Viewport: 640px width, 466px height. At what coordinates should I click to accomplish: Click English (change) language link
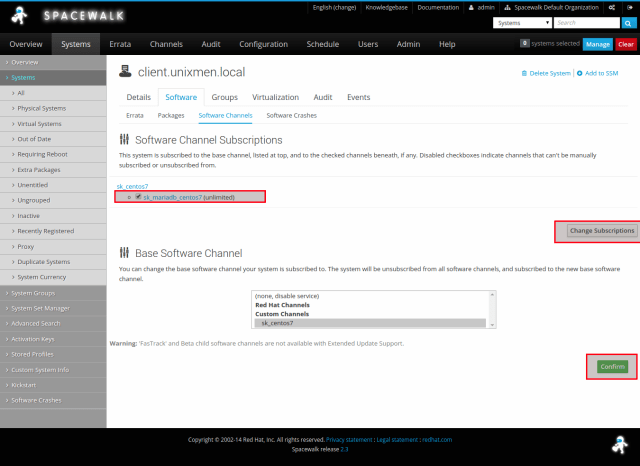click(x=334, y=7)
